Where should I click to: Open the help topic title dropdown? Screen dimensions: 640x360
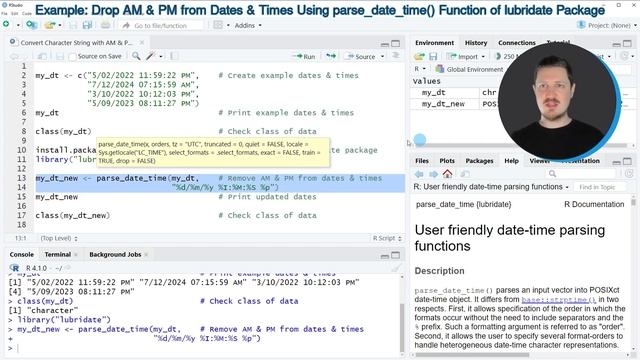coord(491,187)
